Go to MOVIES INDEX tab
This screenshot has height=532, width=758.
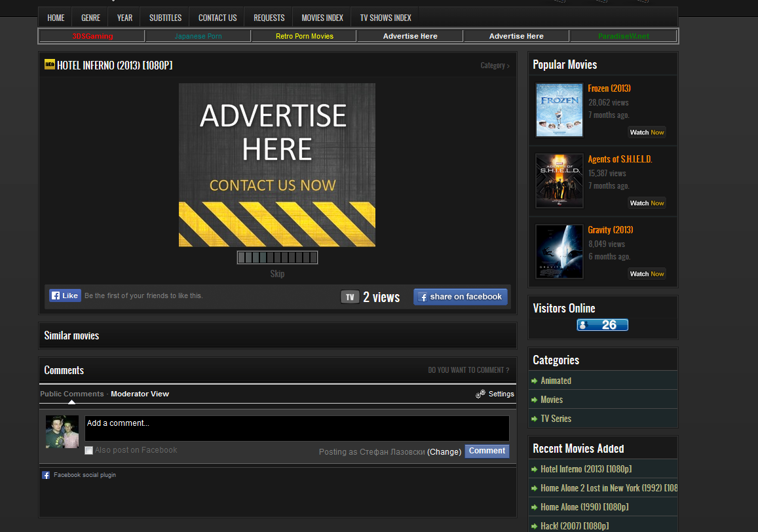pos(322,18)
